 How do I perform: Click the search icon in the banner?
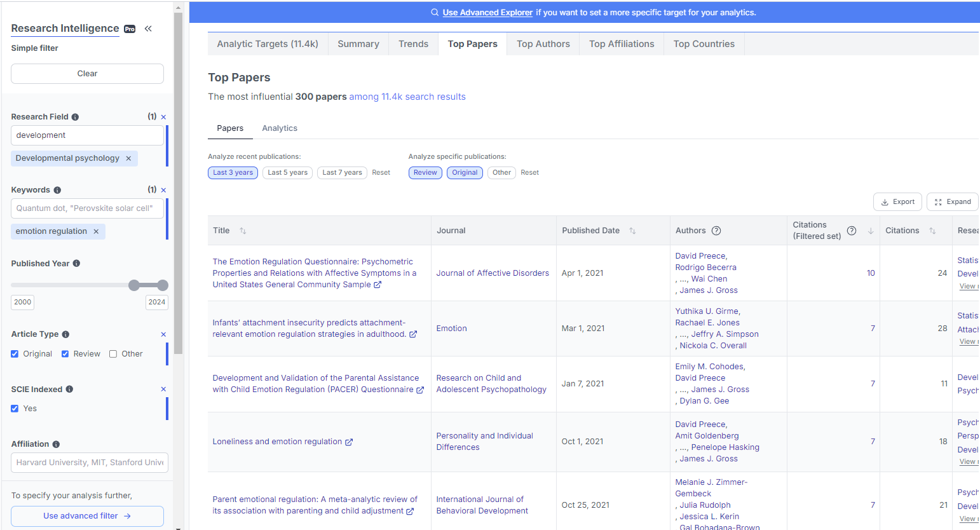[434, 12]
